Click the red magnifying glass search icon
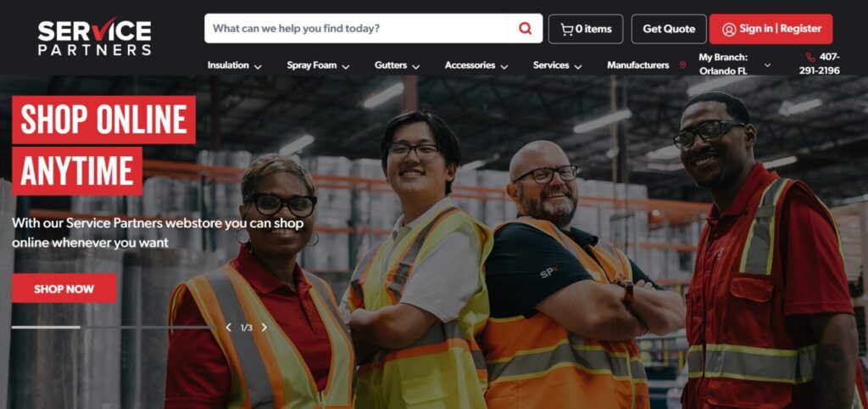The width and height of the screenshot is (868, 409). [525, 28]
